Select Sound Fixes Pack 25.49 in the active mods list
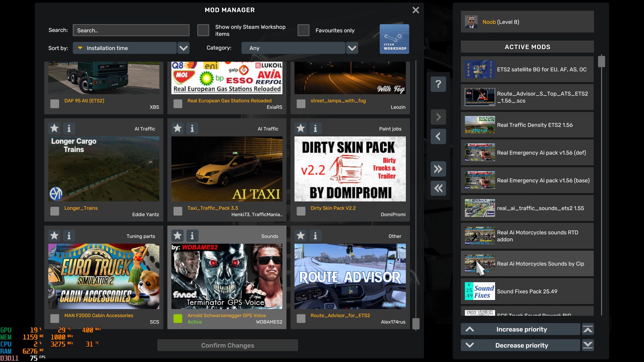Screen dimensions: 644x362 [527, 291]
